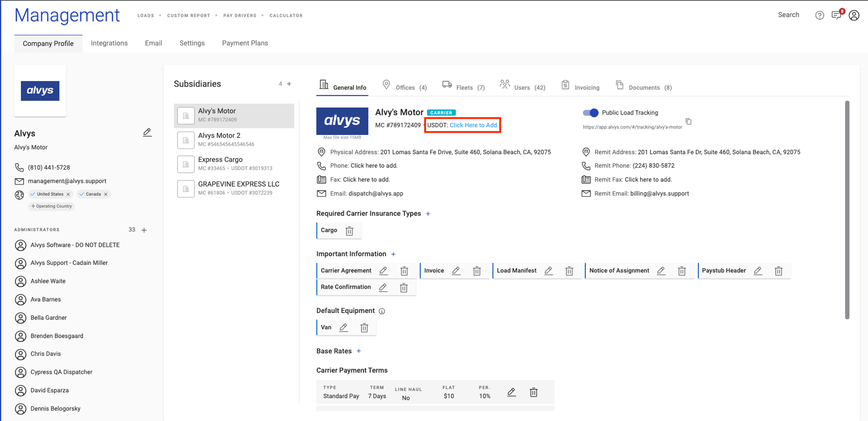Open the Fleets (7) tab

point(464,86)
